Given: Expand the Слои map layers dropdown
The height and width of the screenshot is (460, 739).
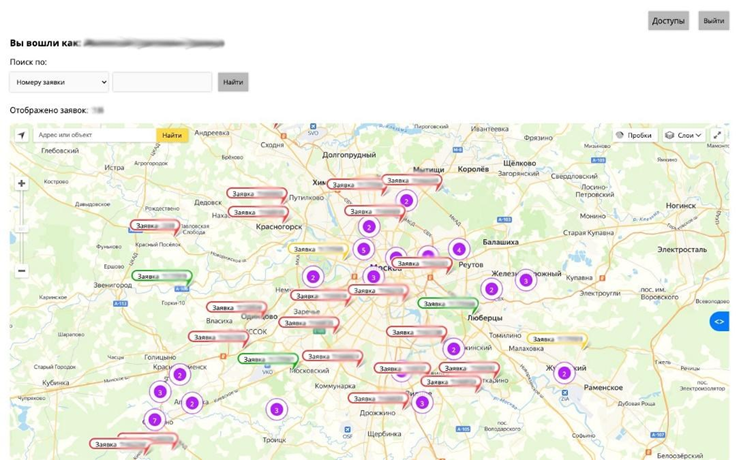Looking at the screenshot, I should click(681, 135).
